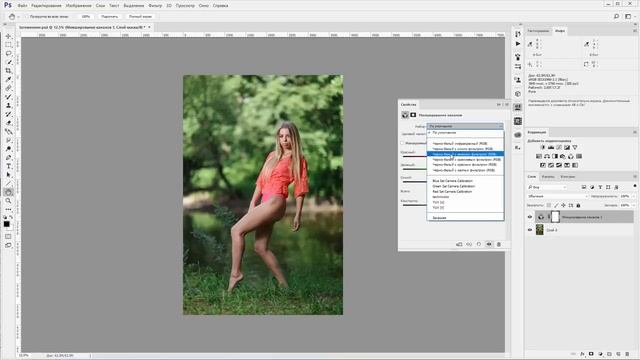This screenshot has height=360, width=640.
Task: Choose Blue Set Camera Calibration preset
Action: [453, 181]
